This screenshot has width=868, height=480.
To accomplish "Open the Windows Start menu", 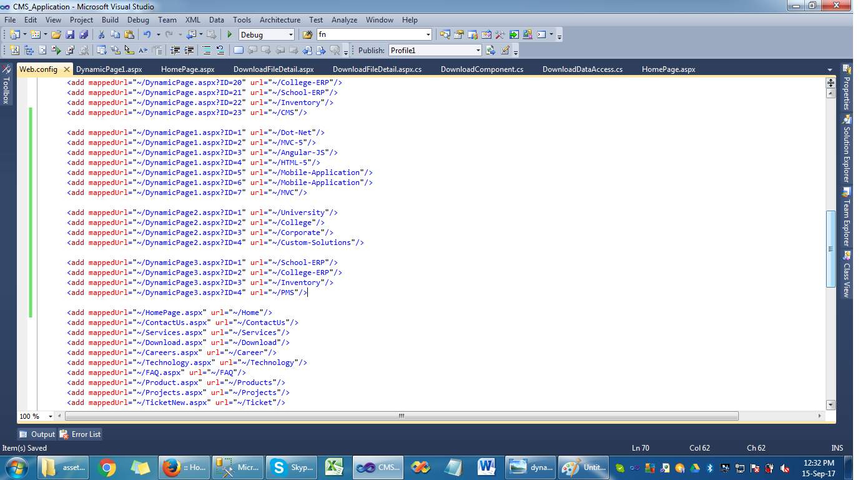I will 16,467.
